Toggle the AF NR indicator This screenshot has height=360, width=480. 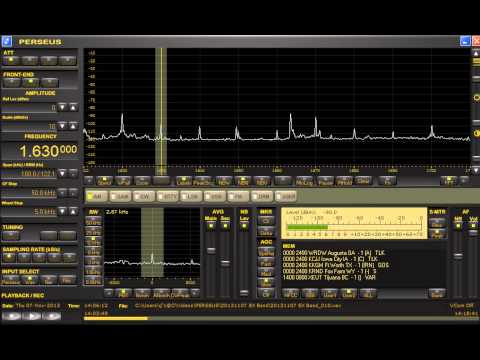[458, 226]
